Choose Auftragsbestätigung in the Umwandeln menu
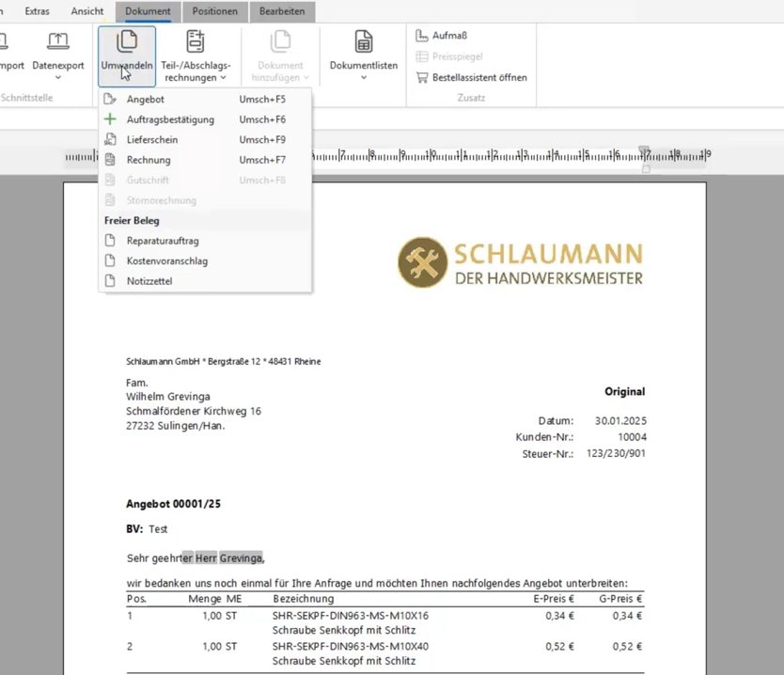Image resolution: width=784 pixels, height=675 pixels. pyautogui.click(x=205, y=119)
